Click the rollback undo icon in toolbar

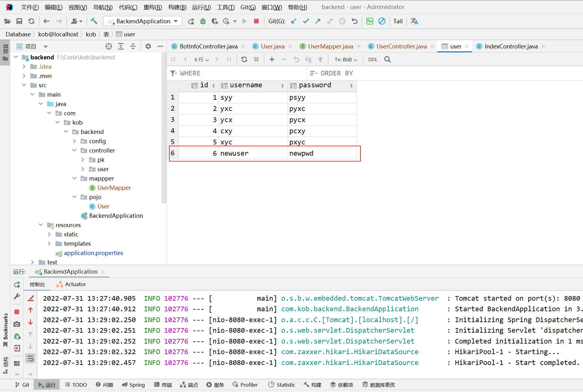[x=355, y=21]
